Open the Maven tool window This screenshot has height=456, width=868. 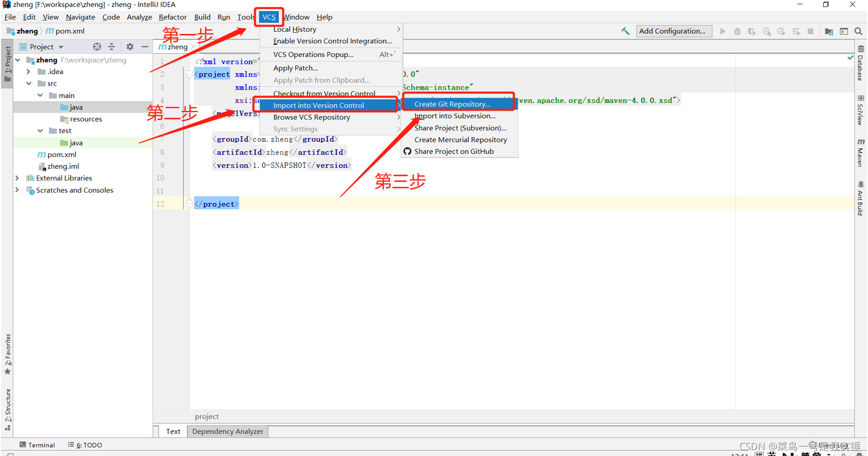click(861, 153)
